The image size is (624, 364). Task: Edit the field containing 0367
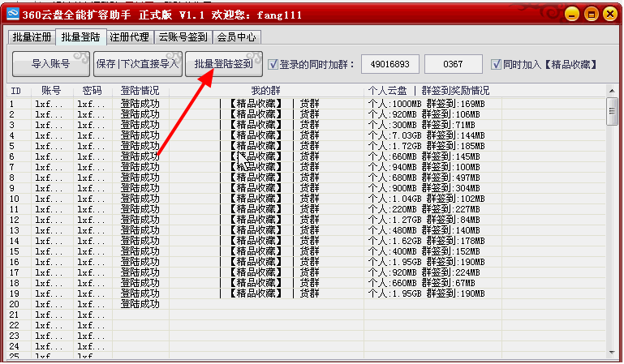click(454, 64)
